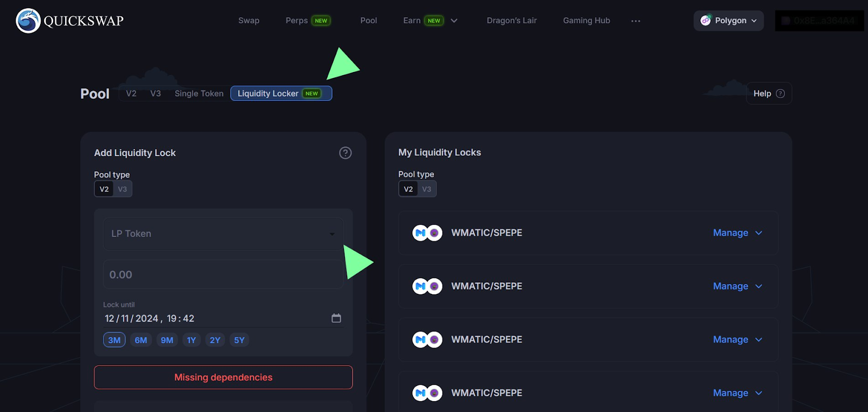868x412 pixels.
Task: Click the My Liquidity Locks heading
Action: (439, 152)
